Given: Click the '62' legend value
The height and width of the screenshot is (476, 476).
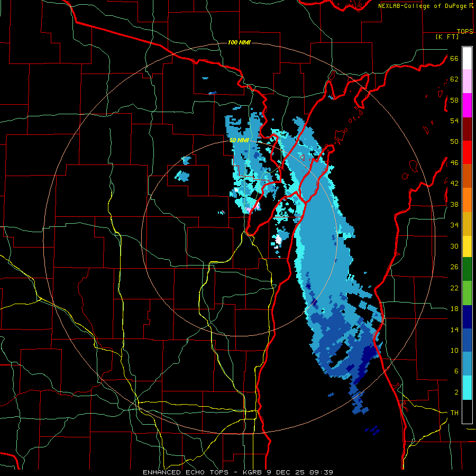Looking at the screenshot, I should [x=454, y=79].
